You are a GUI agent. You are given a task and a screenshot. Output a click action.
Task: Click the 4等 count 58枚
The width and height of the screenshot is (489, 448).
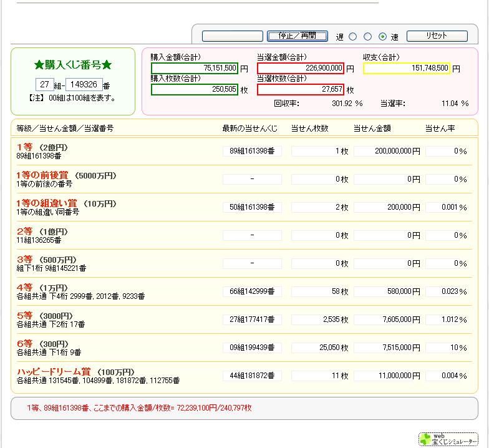(321, 291)
